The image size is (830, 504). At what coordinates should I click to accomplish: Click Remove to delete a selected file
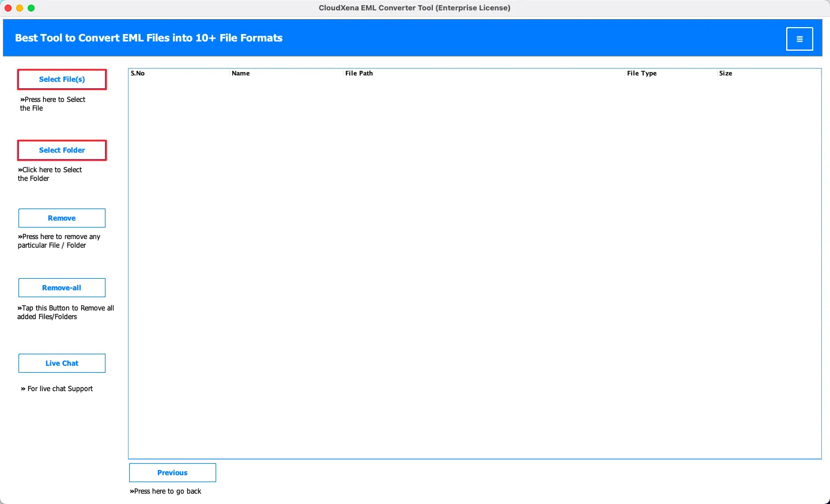62,218
